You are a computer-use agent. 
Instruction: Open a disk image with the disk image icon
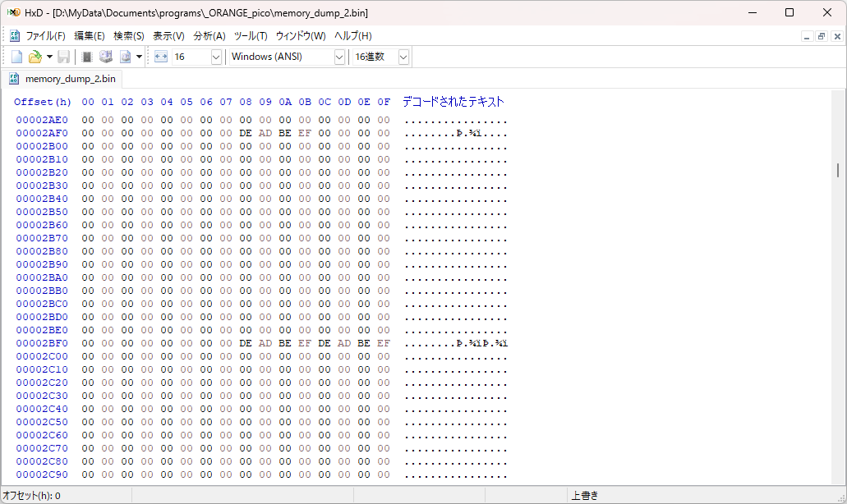click(x=126, y=56)
